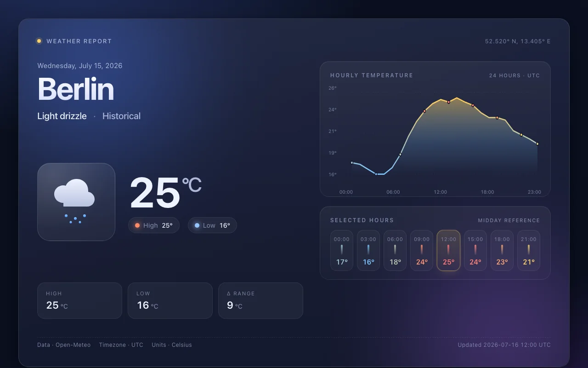Click the Berlin city title
This screenshot has width=588, height=368.
(x=75, y=89)
